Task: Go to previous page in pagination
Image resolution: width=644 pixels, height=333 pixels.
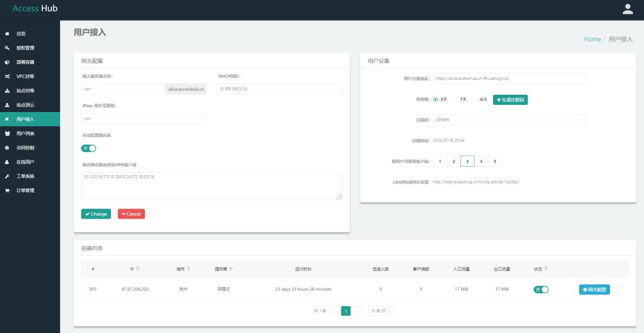Action: click(334, 312)
